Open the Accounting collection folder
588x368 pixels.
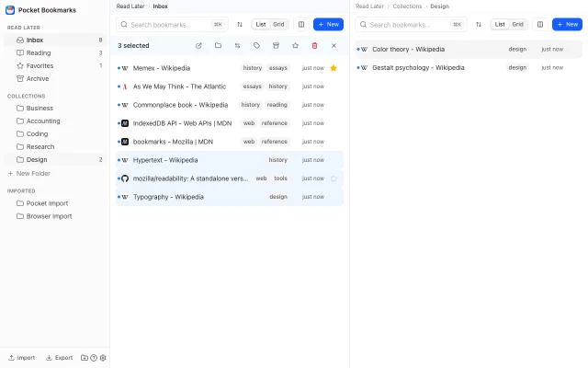[55, 121]
